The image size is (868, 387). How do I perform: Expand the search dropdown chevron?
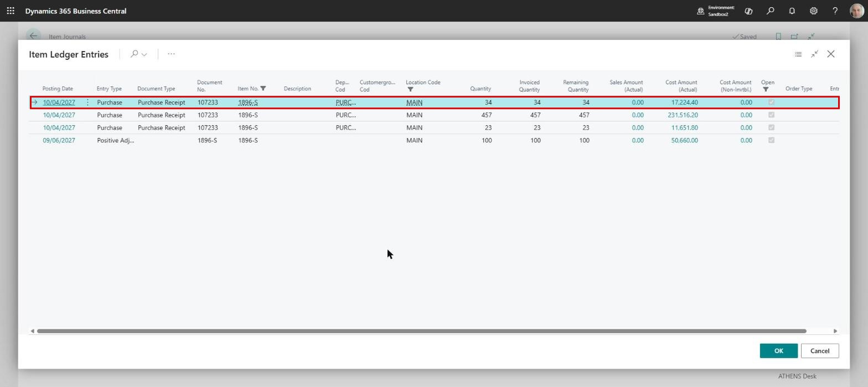coord(144,54)
